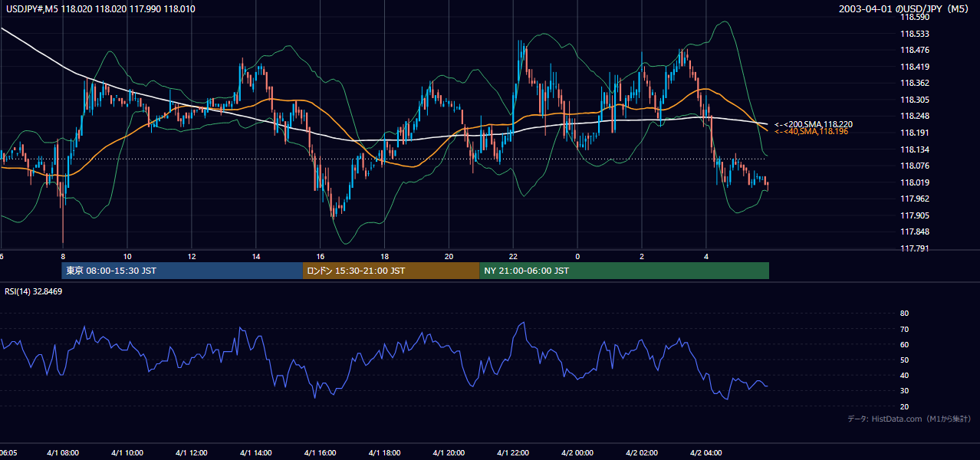Click the <-<40,SMA,118.196 label
The width and height of the screenshot is (980, 460).
click(811, 132)
